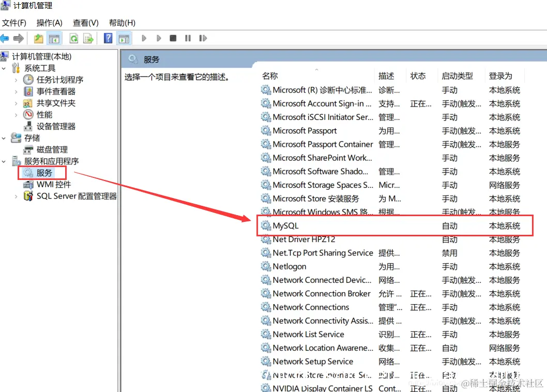Screen dimensions: 547x392
Task: Select Network List Service row
Action: (x=391, y=335)
